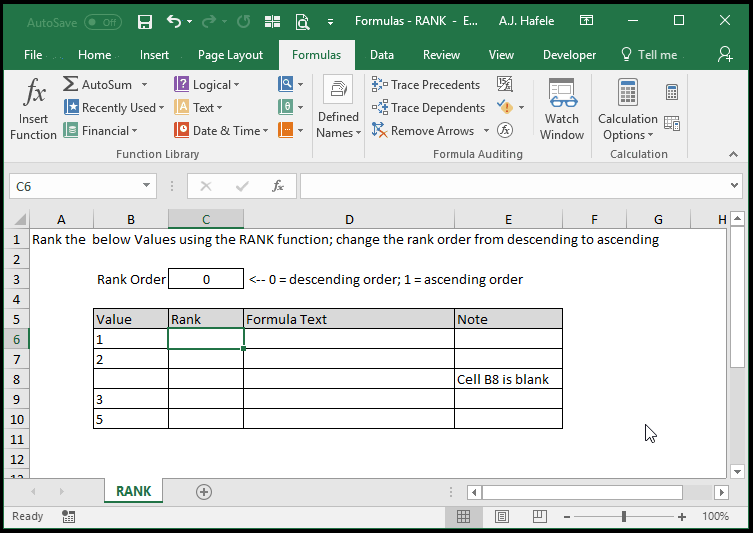Click the column D header
Viewport: 753px width, 533px height.
click(x=349, y=219)
